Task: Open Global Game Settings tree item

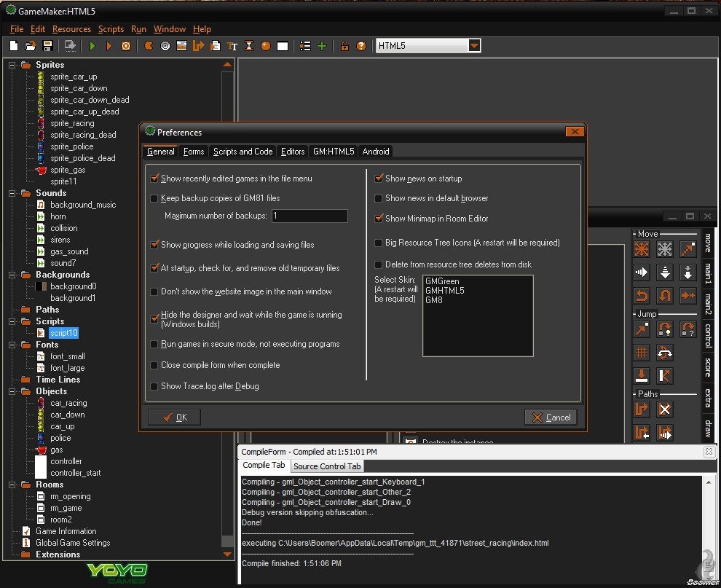Action: (x=73, y=543)
